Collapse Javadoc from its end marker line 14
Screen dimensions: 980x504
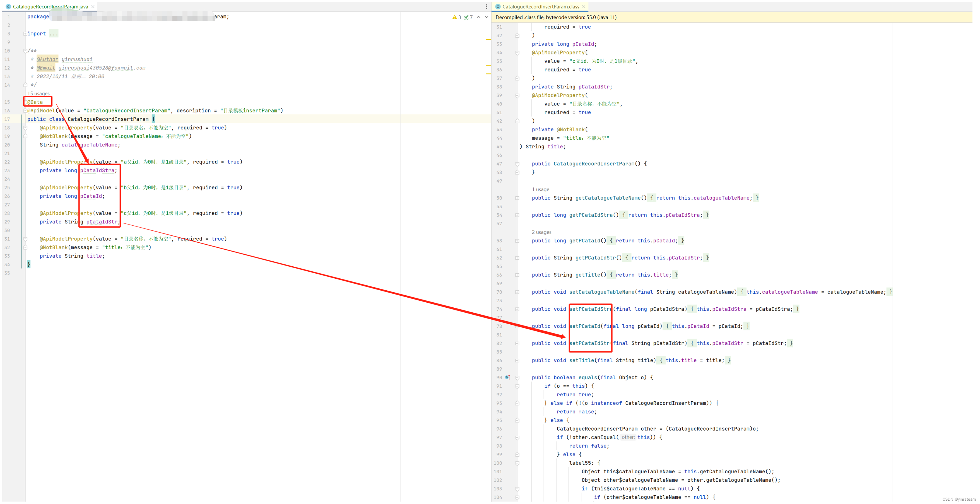click(25, 85)
